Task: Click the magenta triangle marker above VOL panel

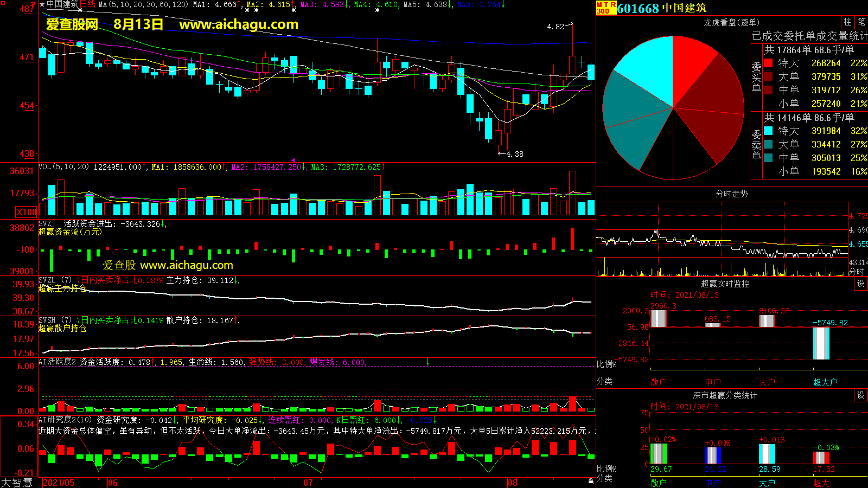Action: click(x=293, y=160)
